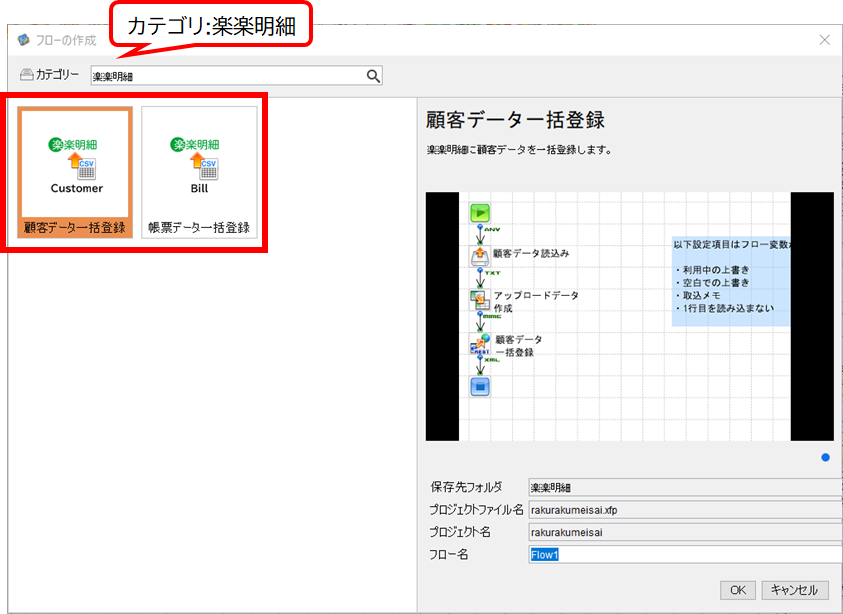Screen dimensions: 843x614
Task: Click the description 楽楽明細に顧客データを一括登録します。
Action: coord(519,150)
